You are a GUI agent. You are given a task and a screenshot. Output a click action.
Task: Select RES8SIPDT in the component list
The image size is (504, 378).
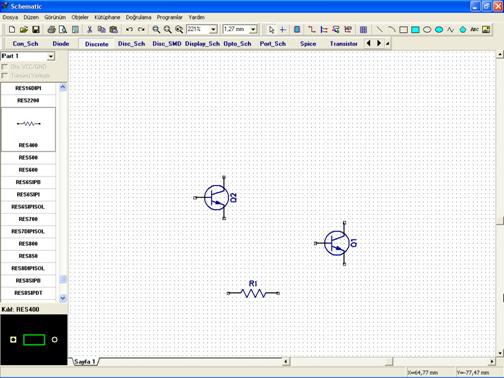coord(28,293)
